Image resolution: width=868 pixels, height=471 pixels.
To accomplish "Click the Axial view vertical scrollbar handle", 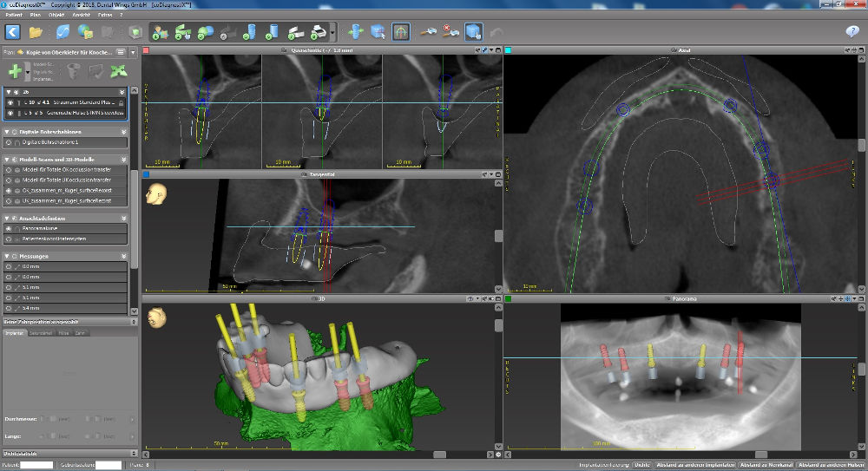I will pos(861,147).
